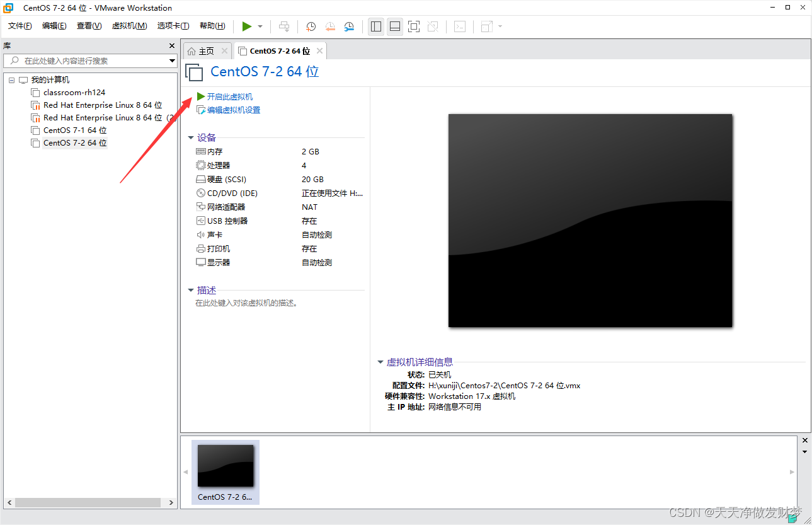Click the VMware icon in the title bar

8,8
